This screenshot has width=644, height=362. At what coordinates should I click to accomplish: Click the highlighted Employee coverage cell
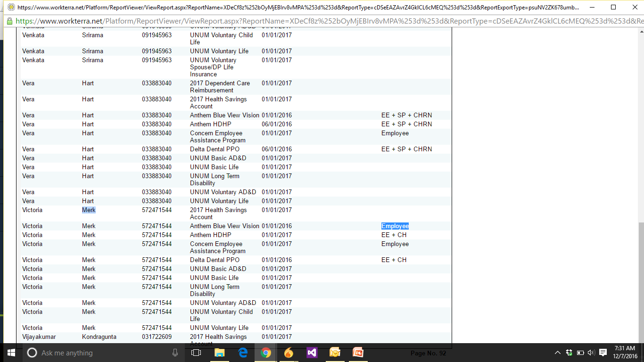[395, 226]
